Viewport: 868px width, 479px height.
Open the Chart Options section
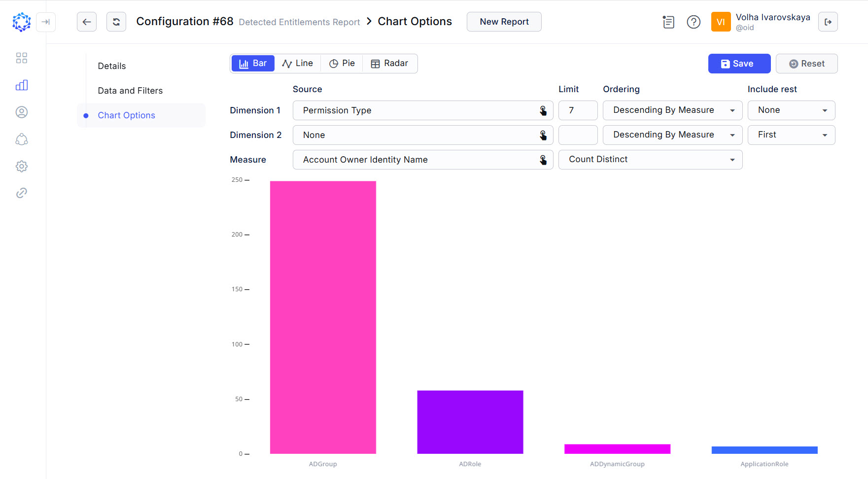click(126, 115)
